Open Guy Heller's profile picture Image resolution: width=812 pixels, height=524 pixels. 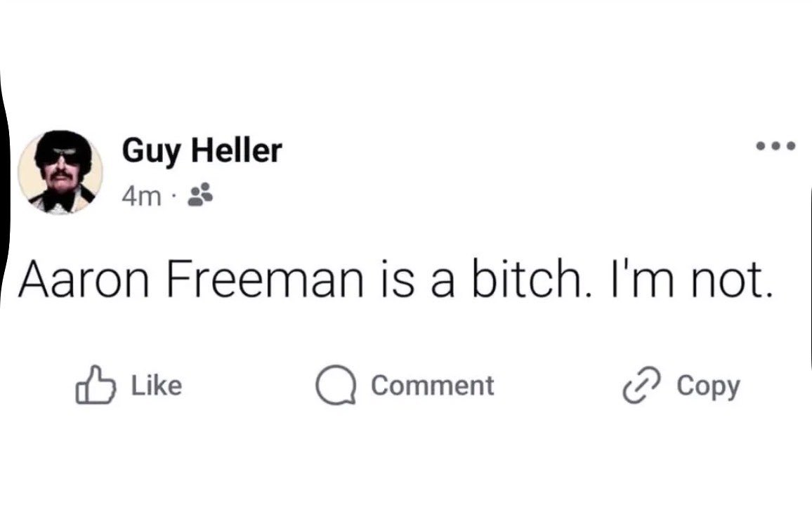point(60,172)
